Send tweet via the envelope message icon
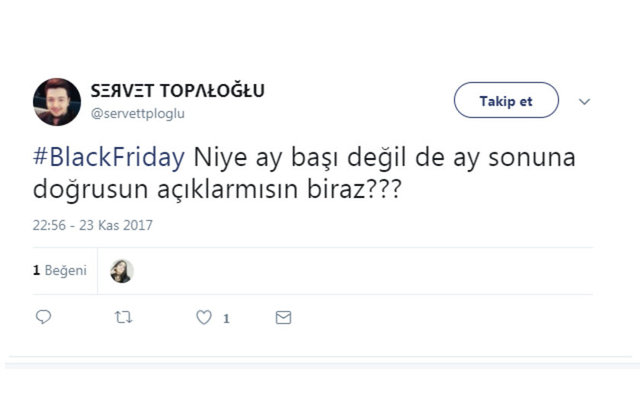640x410 pixels. [x=283, y=318]
